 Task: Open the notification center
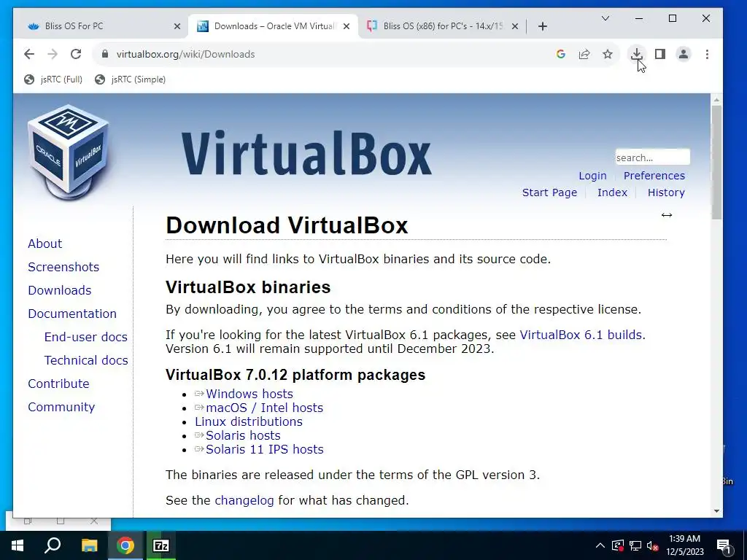[724, 545]
